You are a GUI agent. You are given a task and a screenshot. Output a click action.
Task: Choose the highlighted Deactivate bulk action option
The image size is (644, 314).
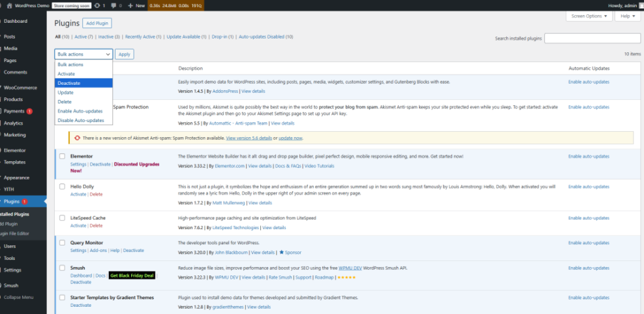tap(84, 83)
